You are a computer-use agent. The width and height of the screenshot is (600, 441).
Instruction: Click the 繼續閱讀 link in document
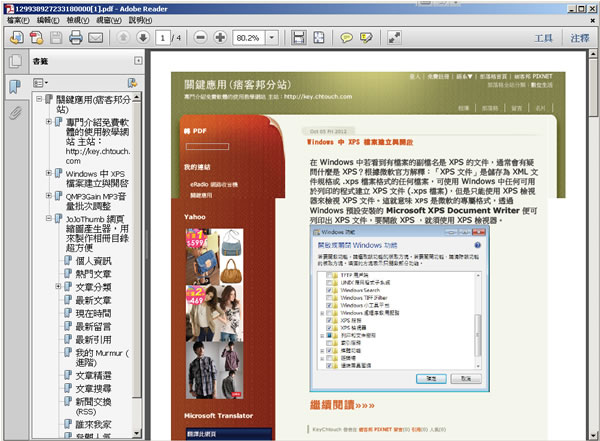pos(342,405)
